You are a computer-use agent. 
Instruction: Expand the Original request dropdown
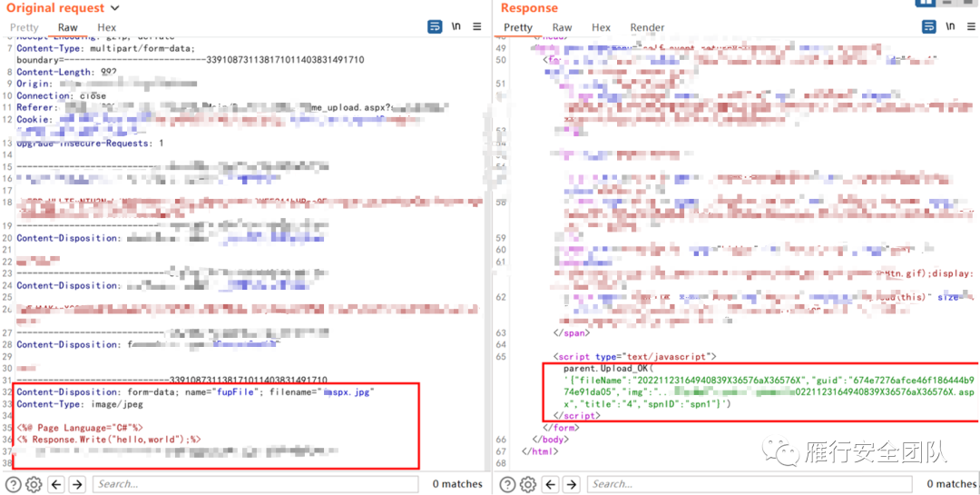click(x=113, y=8)
